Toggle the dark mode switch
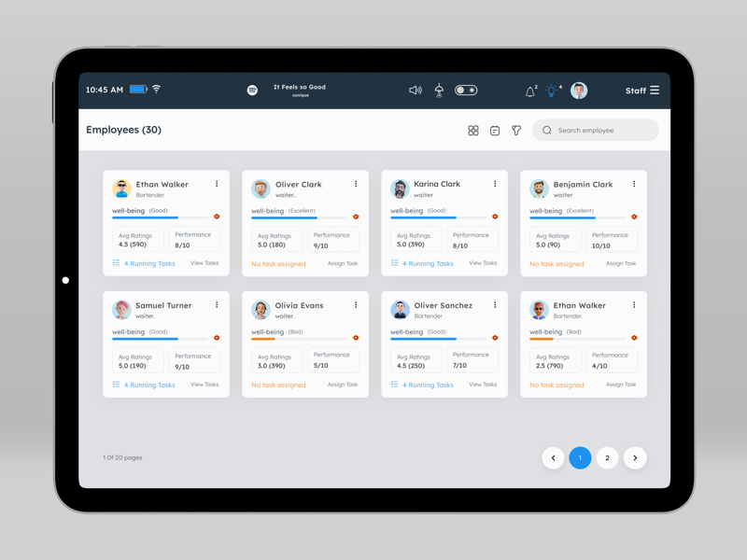The image size is (747, 560). tap(466, 91)
